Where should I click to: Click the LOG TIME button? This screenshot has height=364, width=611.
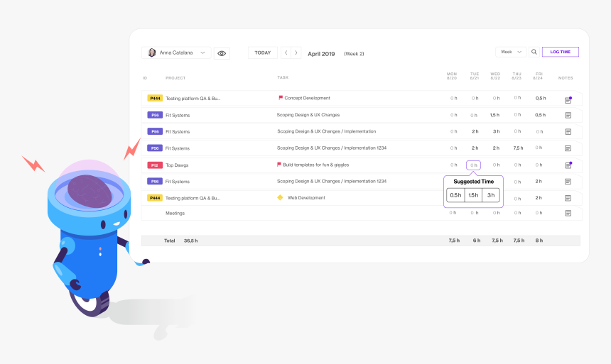tap(561, 52)
